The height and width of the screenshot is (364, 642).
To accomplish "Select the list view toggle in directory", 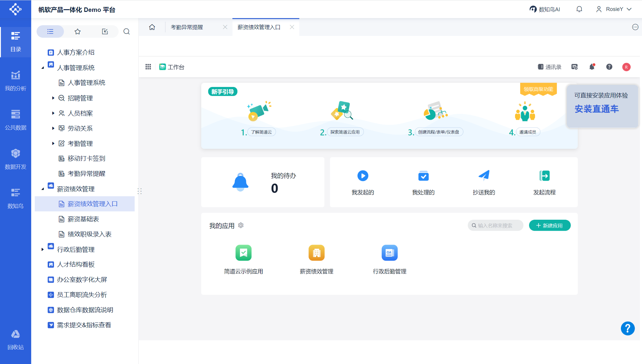I will point(50,31).
